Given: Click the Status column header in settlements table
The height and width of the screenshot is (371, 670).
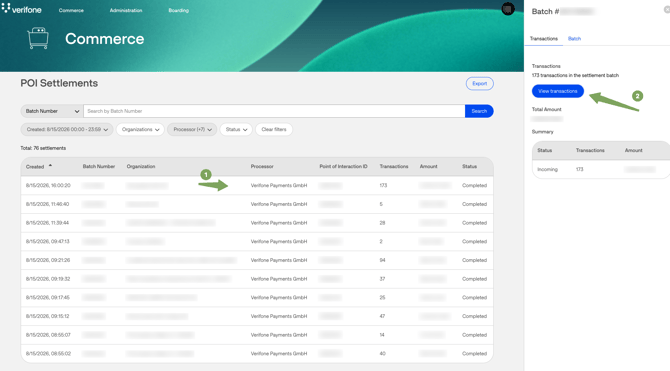Looking at the screenshot, I should 469,166.
